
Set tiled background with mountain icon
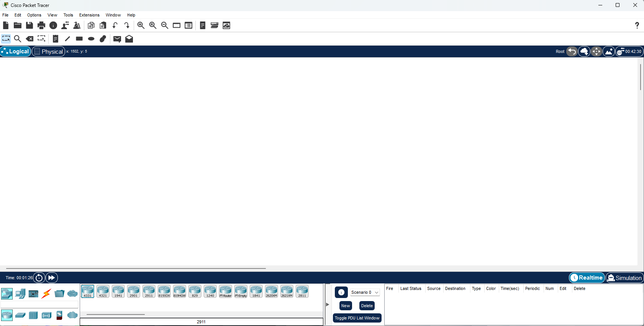[x=609, y=51]
